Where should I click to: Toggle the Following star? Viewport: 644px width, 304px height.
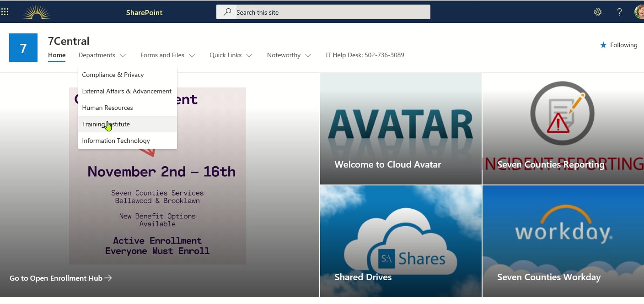coord(603,45)
